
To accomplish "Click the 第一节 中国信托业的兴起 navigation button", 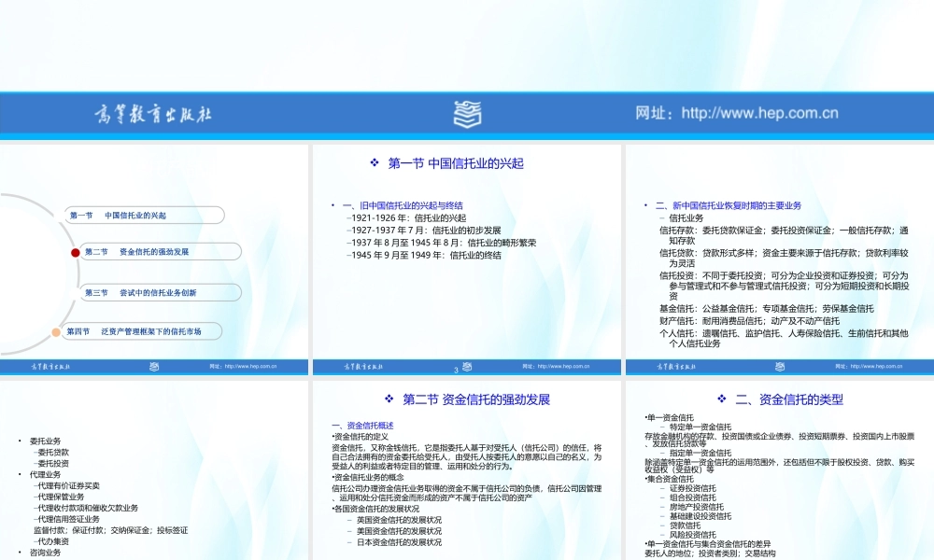I will pos(145,215).
